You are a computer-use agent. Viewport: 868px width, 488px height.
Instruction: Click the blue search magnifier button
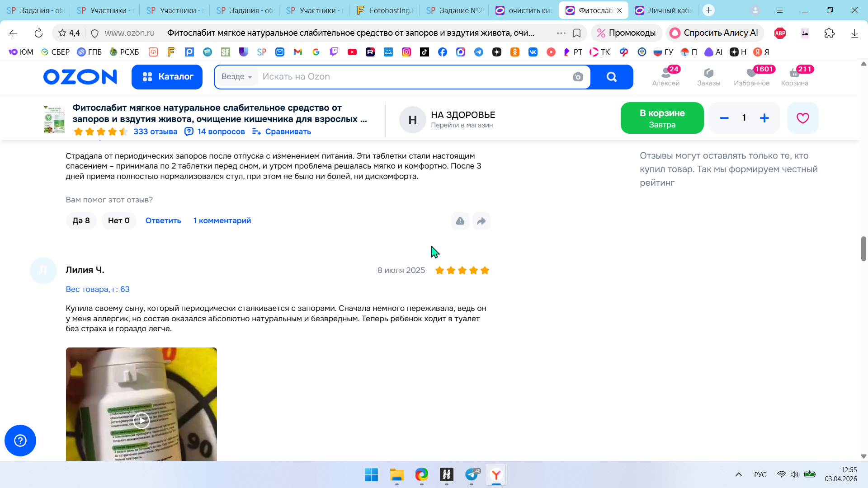[x=612, y=77]
